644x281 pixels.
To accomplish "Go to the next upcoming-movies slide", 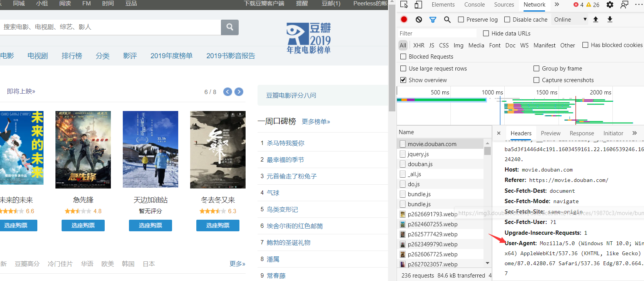I will 239,92.
